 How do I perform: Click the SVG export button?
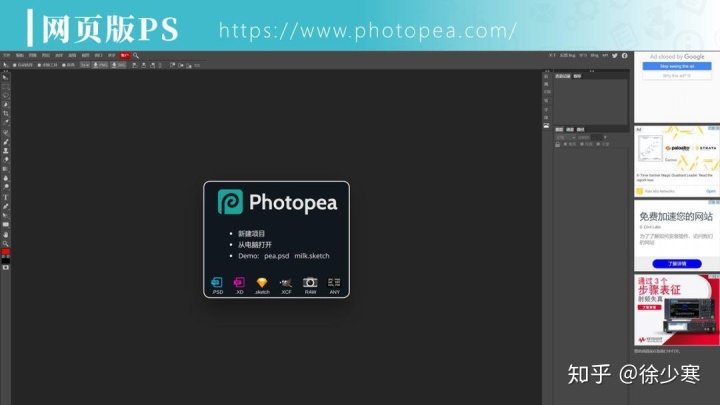118,65
